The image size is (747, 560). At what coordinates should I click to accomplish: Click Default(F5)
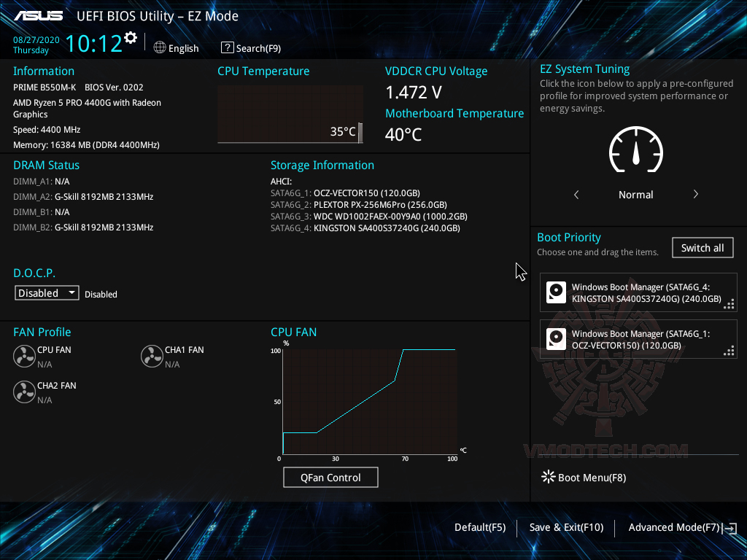(480, 527)
